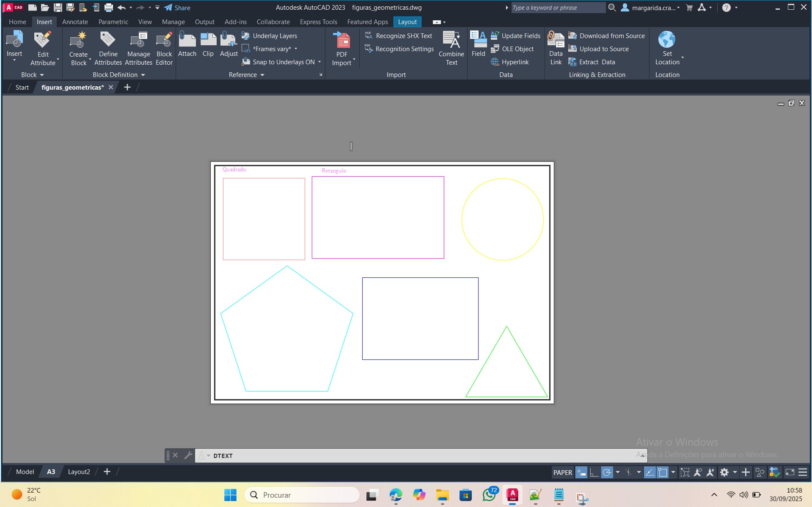Switch to the Model layout tab
Viewport: 812px width, 507px height.
[x=25, y=472]
